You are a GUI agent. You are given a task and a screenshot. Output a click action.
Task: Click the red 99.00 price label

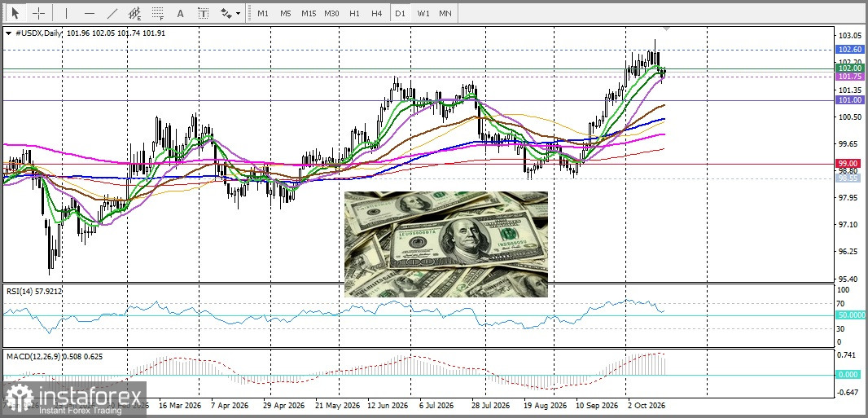coord(849,163)
